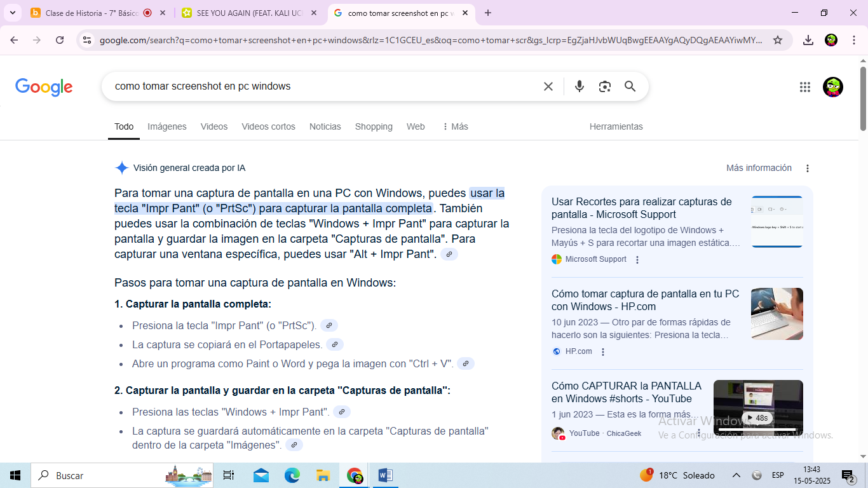Clear the search box with X
This screenshot has height=488, width=868.
(548, 86)
